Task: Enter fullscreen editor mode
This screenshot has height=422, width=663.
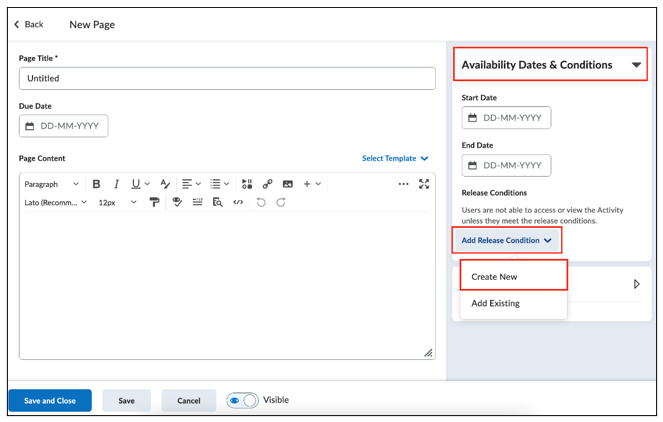Action: click(424, 184)
